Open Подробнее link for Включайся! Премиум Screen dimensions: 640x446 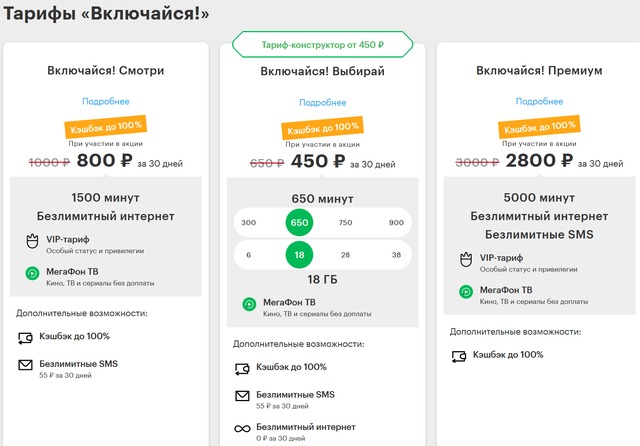click(539, 101)
